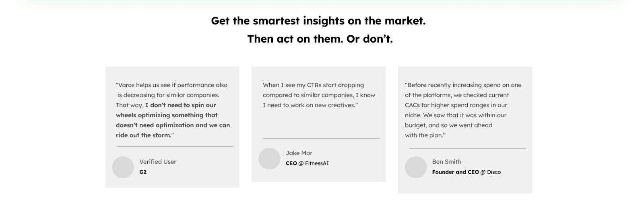Viewport: 644px width, 204px height.
Task: Click the 'When I see my CTRs' quote
Action: coord(319,95)
